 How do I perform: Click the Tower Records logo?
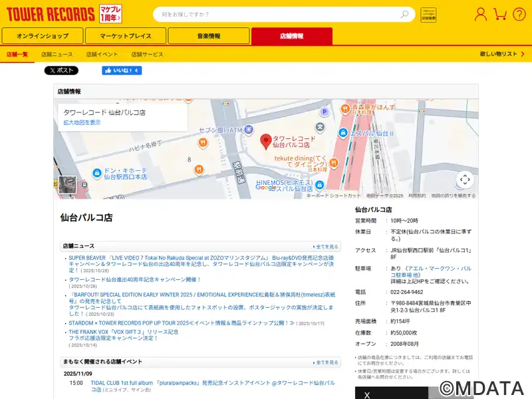[50, 14]
